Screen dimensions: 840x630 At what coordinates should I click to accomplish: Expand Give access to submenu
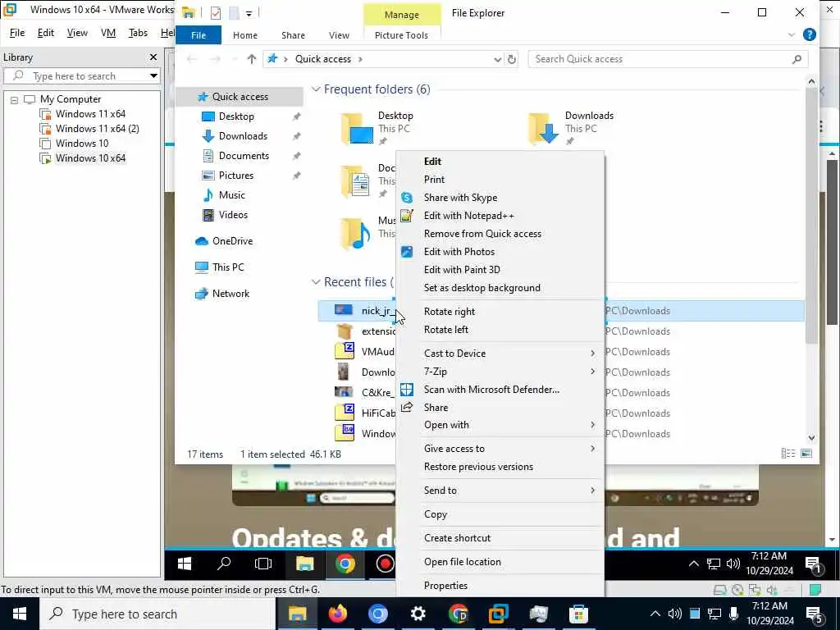coord(592,449)
